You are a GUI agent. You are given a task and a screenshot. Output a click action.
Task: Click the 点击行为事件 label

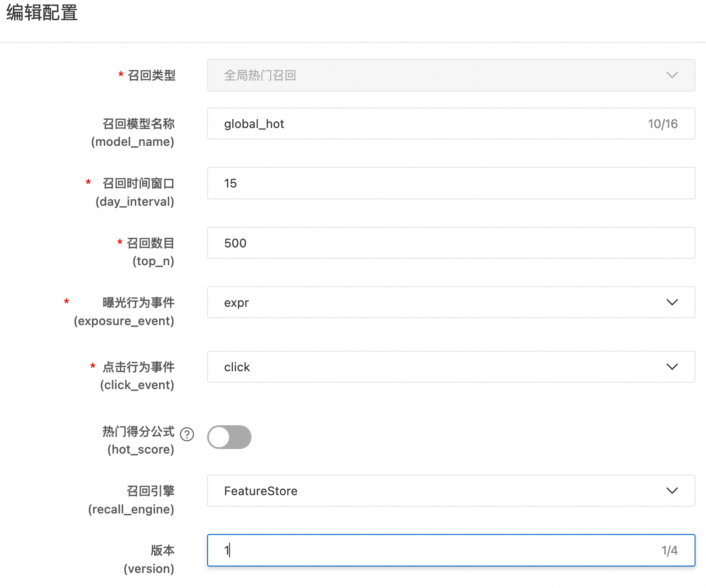139,367
